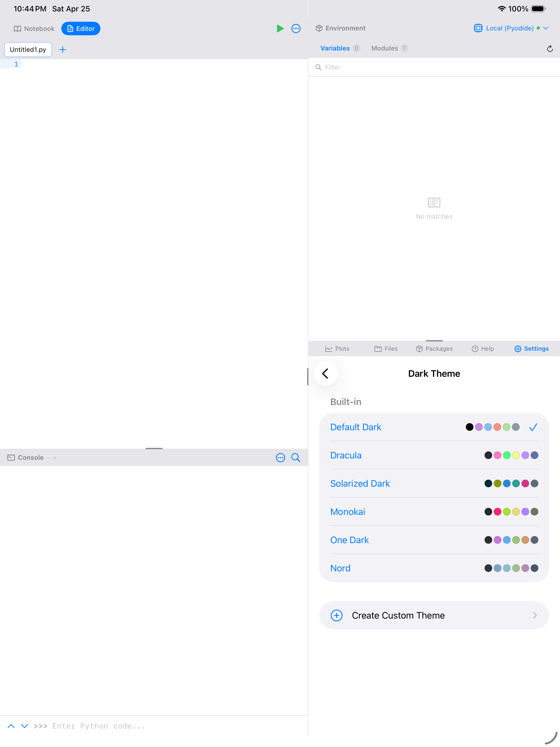Select the Nord theme
Image resolution: width=560 pixels, height=747 pixels.
pyautogui.click(x=434, y=568)
